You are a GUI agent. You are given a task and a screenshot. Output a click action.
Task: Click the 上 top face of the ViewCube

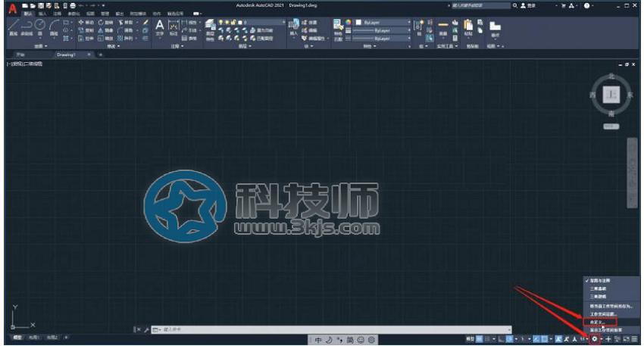click(611, 95)
